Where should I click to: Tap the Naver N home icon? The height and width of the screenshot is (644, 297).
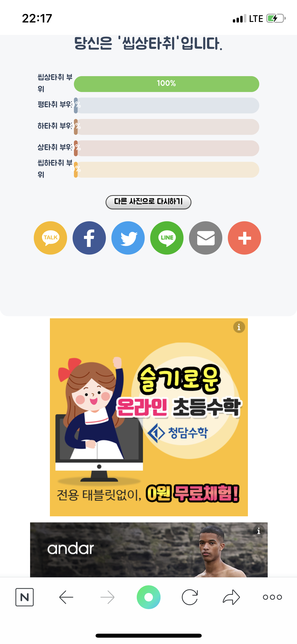point(25,597)
